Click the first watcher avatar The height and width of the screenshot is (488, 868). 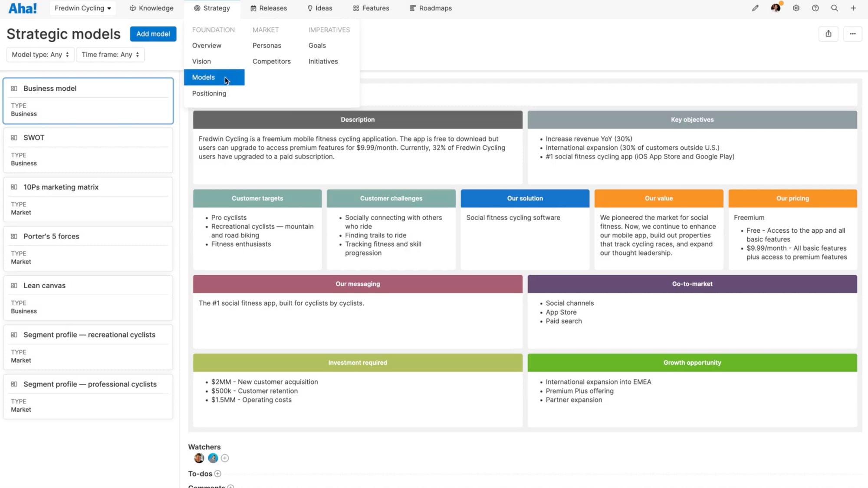tap(199, 458)
